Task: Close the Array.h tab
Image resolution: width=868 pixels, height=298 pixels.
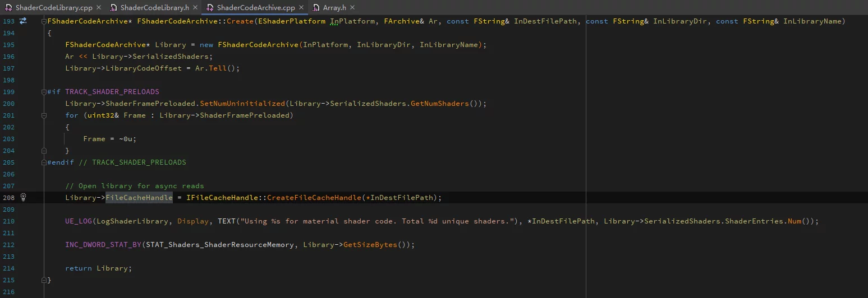Action: pos(352,8)
